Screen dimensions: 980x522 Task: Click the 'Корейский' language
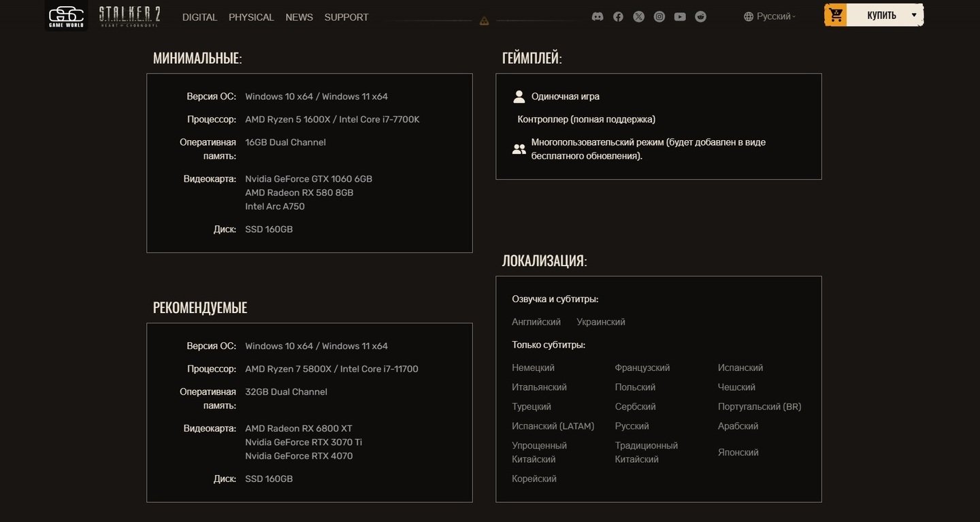pos(534,479)
